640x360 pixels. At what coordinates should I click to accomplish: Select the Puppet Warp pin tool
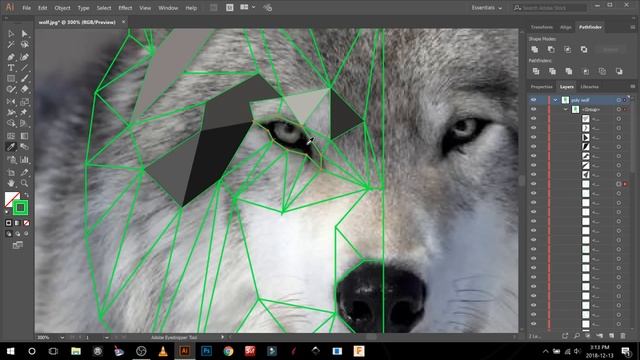pos(24,112)
